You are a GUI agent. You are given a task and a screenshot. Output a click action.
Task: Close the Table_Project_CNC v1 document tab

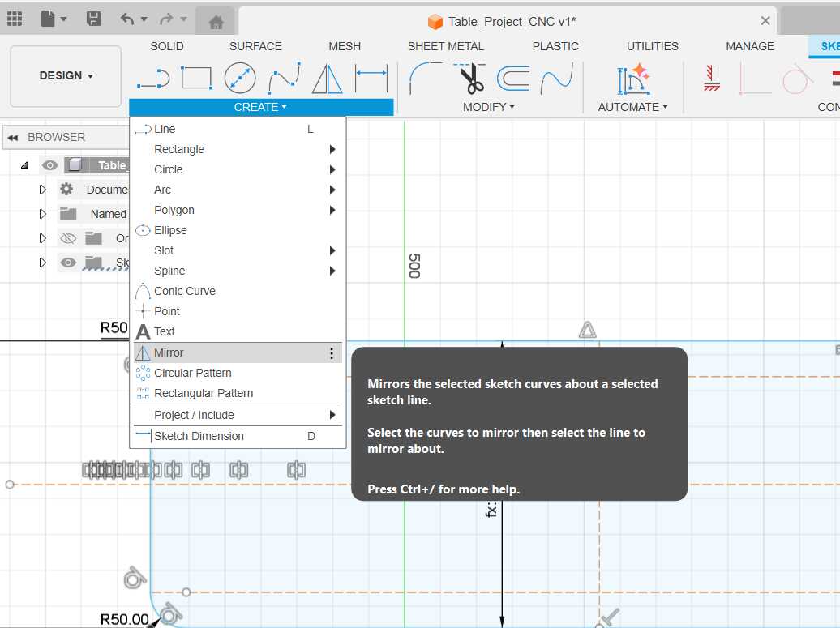click(x=765, y=21)
